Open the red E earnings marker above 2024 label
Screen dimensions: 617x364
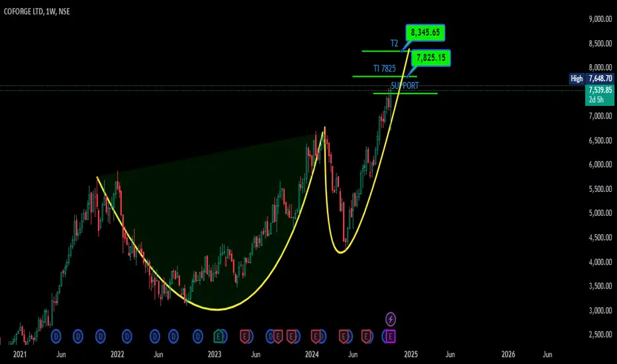pyautogui.click(x=316, y=336)
